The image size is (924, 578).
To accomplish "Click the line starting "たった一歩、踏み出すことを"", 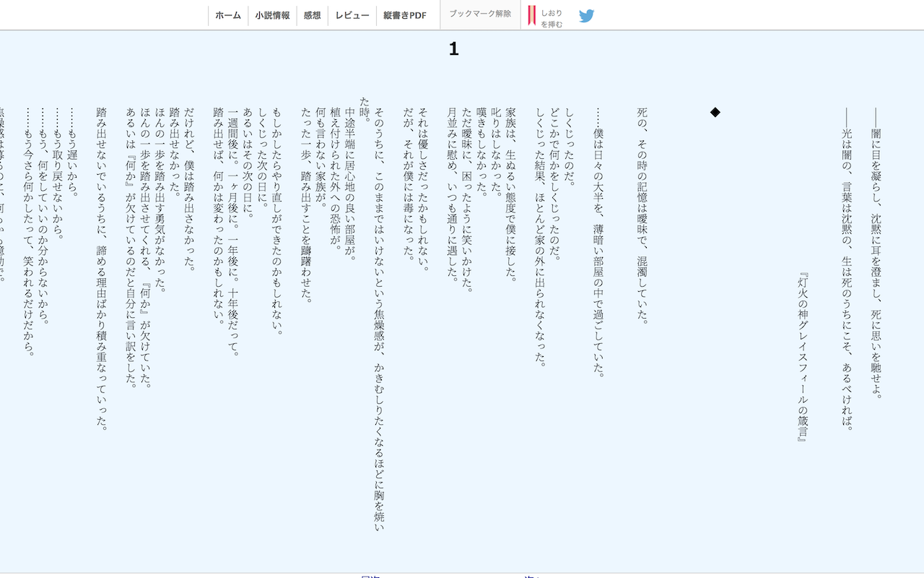I will tap(306, 205).
